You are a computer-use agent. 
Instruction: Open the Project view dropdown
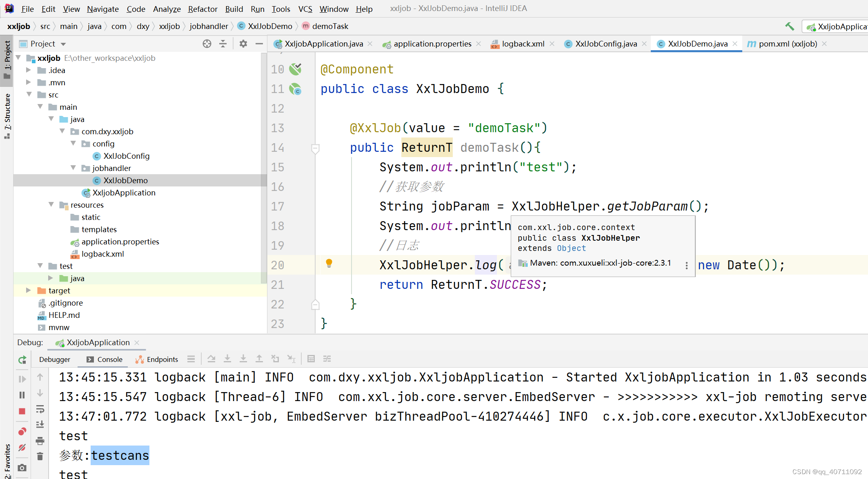(63, 44)
